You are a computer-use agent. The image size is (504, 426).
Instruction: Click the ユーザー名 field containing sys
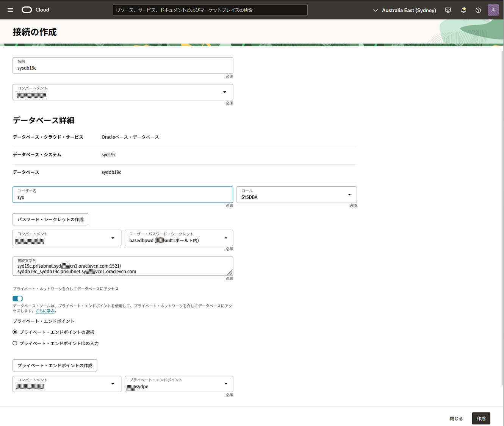point(123,195)
